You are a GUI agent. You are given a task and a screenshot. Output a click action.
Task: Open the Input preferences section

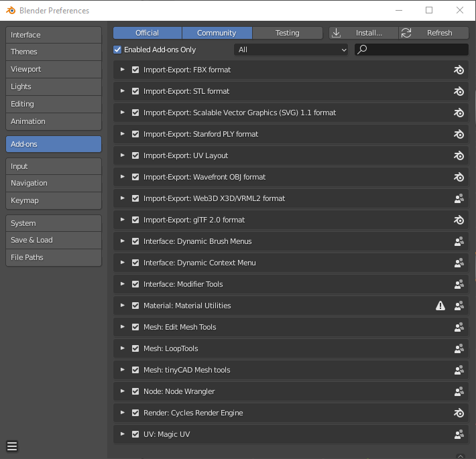tap(54, 166)
